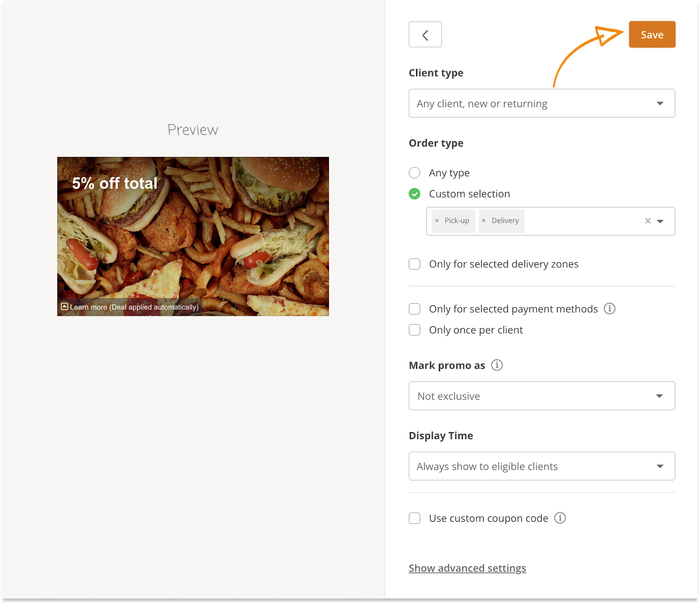Tick Only once per client

(x=414, y=330)
